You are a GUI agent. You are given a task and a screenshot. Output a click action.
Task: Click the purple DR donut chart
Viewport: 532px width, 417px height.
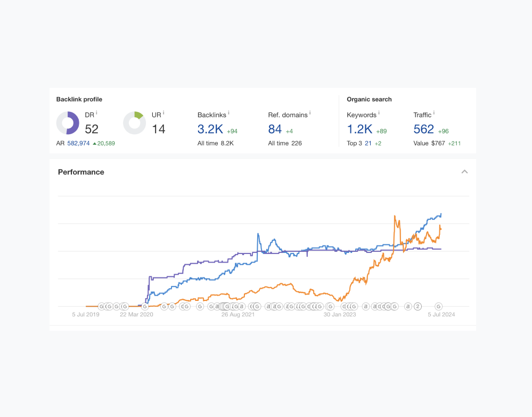point(68,123)
